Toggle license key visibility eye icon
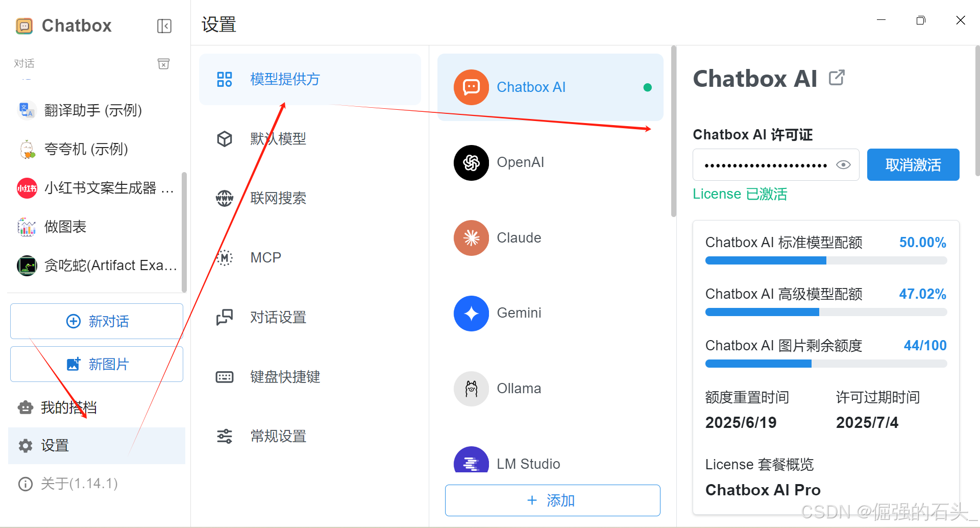The image size is (980, 528). [x=843, y=164]
